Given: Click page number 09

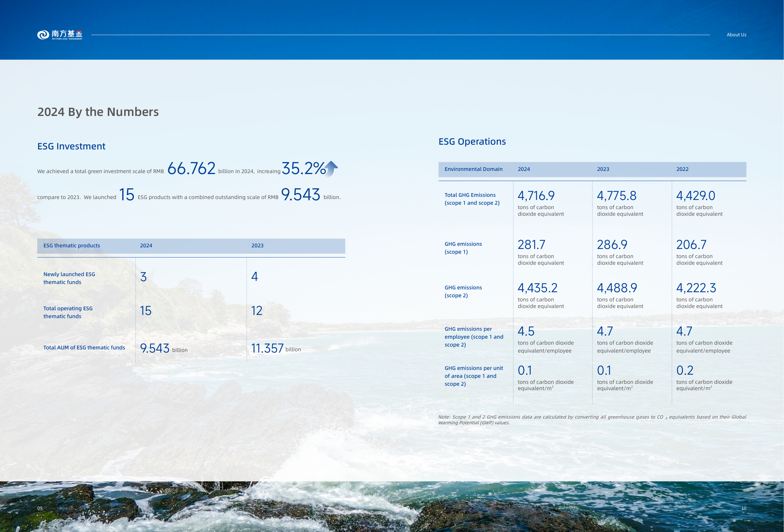Looking at the screenshot, I should pos(40,508).
